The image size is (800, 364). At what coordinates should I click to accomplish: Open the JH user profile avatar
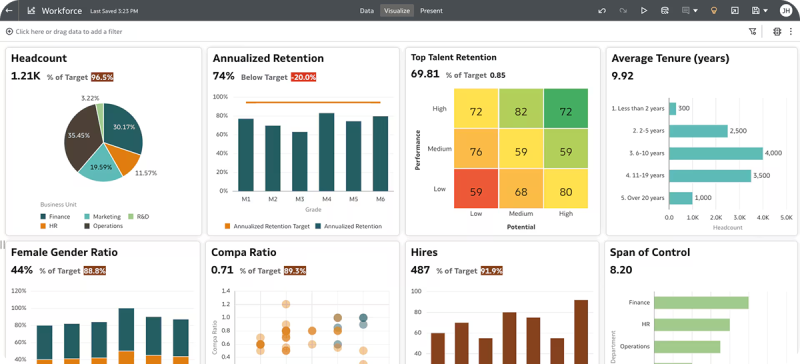[x=786, y=11]
